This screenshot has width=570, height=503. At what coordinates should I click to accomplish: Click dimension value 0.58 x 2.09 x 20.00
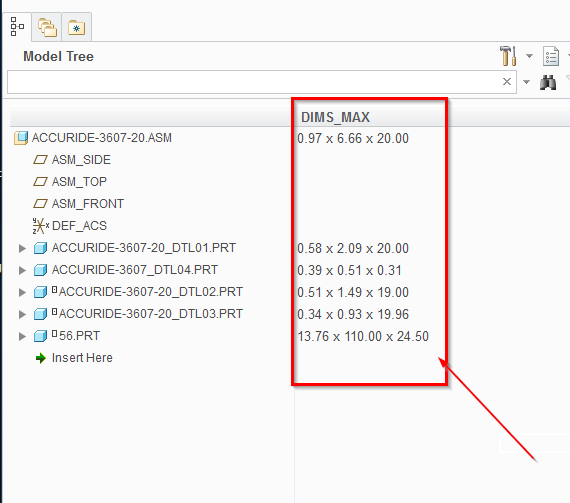(353, 249)
